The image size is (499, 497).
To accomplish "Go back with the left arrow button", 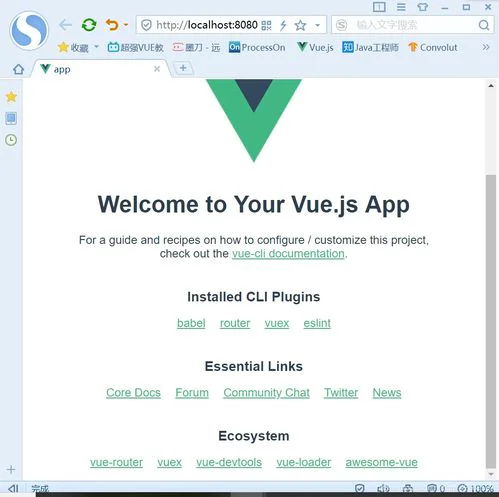I will click(65, 25).
